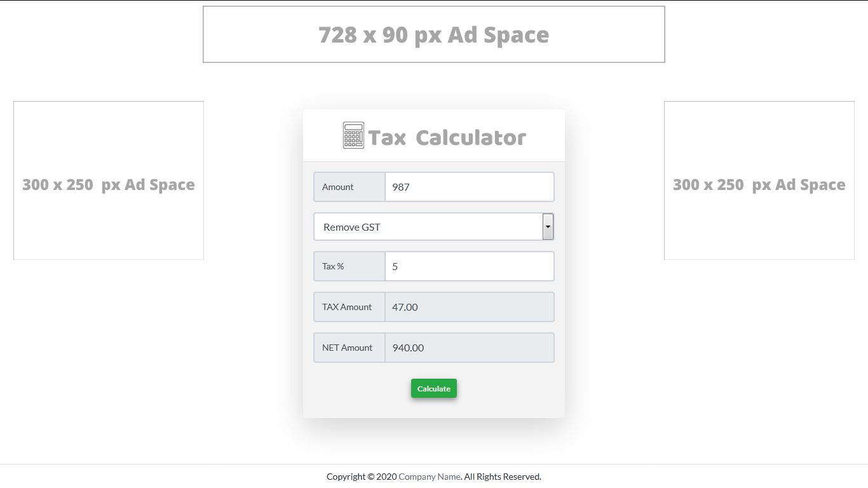This screenshot has width=868, height=488.
Task: Click the display screen of the calculator icon
Action: click(x=353, y=128)
